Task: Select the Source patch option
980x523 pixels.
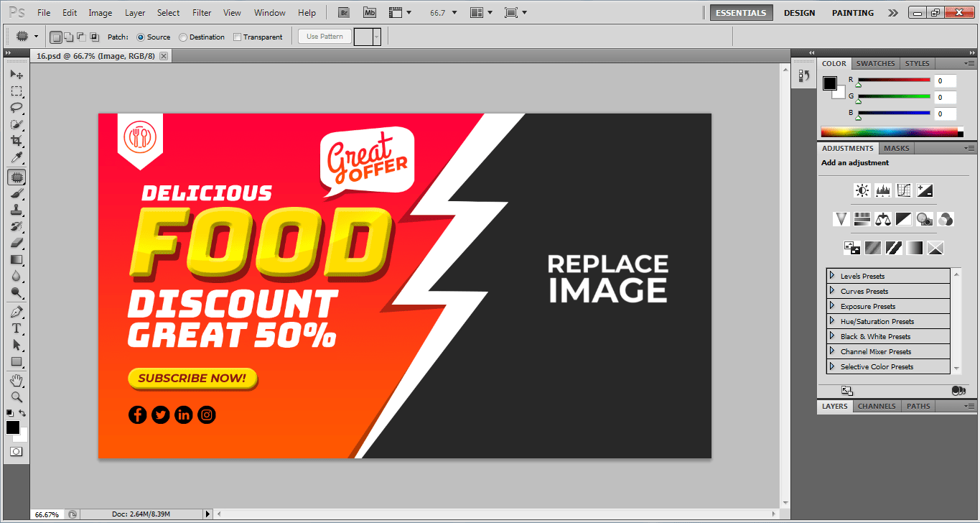Action: click(141, 37)
